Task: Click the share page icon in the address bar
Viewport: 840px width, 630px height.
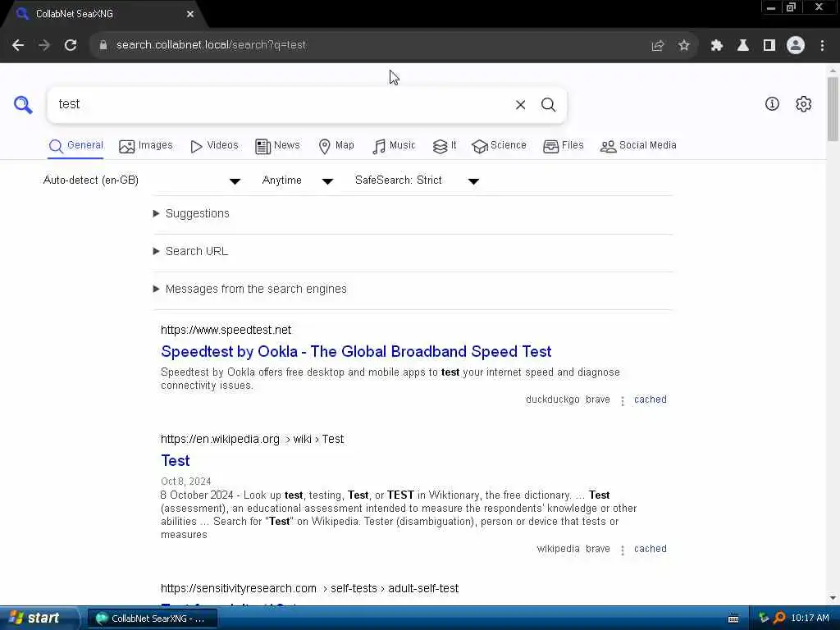Action: [x=657, y=46]
